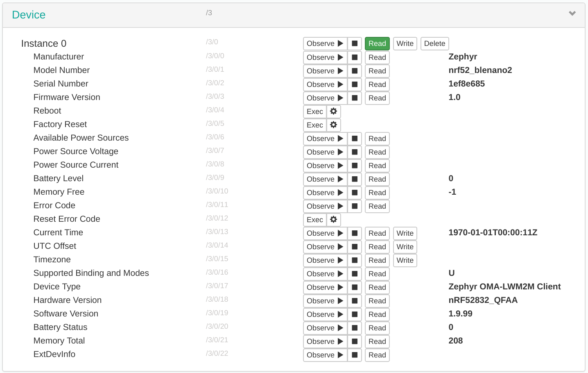Read ExtDevInfo resource
This screenshot has width=588, height=373.
point(377,355)
